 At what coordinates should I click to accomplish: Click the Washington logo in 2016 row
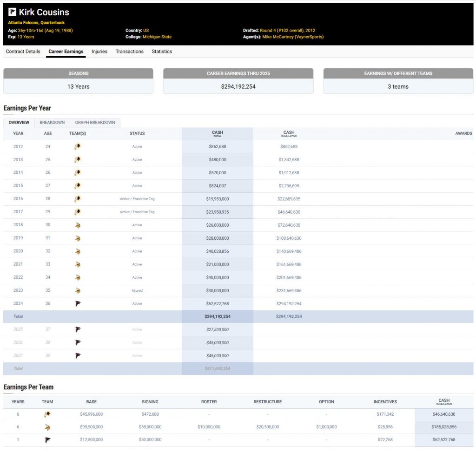click(78, 199)
